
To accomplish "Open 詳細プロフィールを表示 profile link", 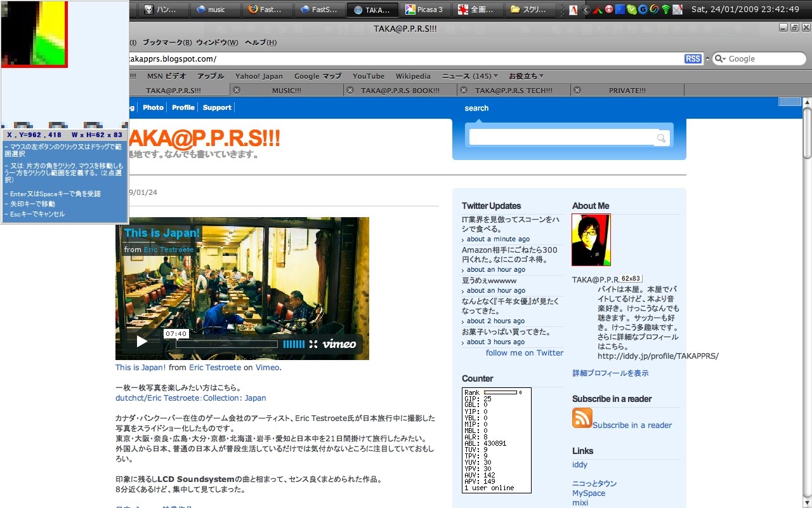I will (x=610, y=373).
